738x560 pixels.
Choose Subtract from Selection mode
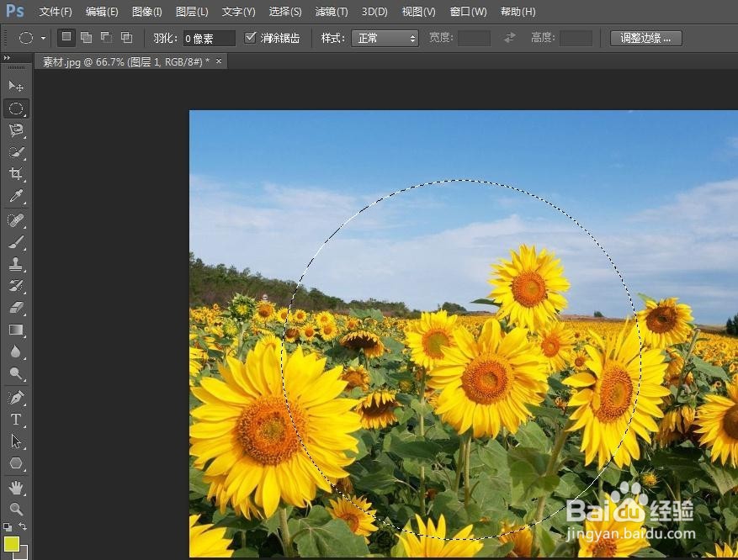click(x=106, y=37)
